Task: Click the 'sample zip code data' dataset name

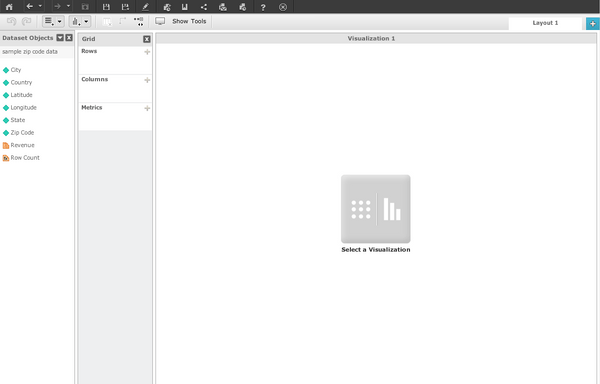Action: pos(30,52)
